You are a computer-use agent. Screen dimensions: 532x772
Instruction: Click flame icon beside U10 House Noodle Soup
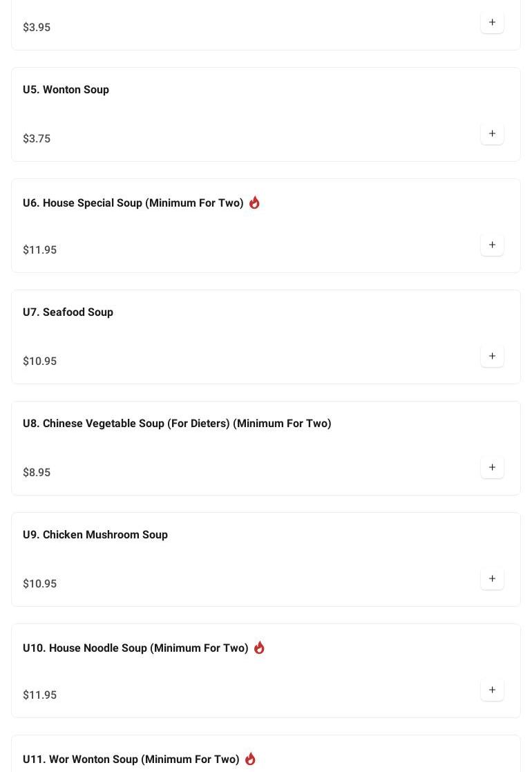(259, 648)
